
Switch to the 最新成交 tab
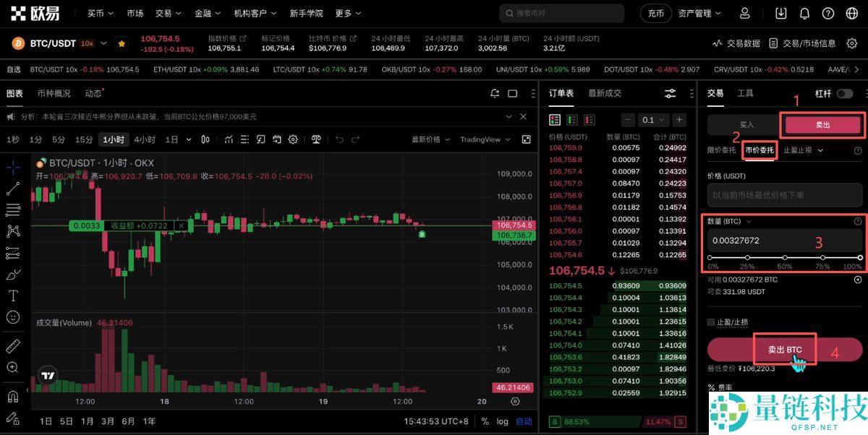(x=605, y=92)
